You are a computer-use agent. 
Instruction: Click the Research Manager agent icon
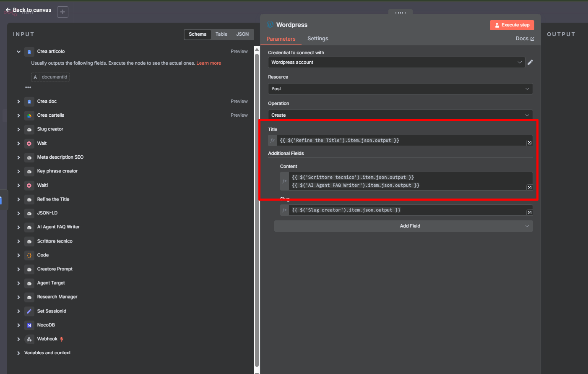coord(29,297)
